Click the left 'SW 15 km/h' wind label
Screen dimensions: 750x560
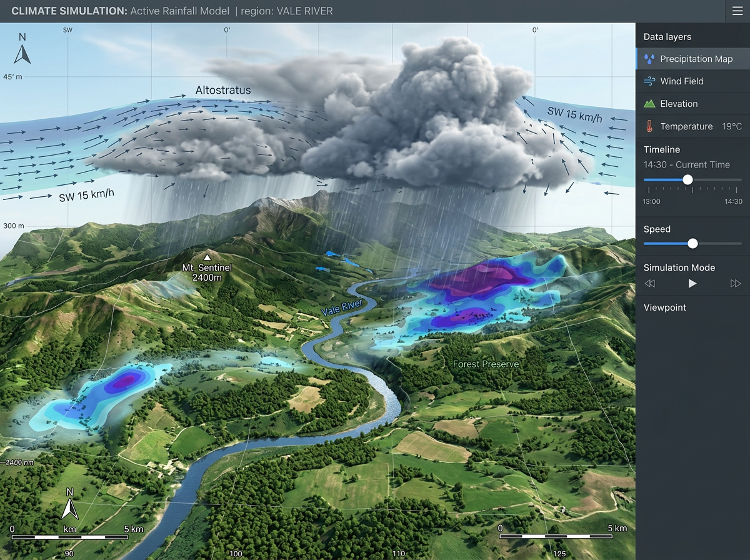tap(87, 194)
